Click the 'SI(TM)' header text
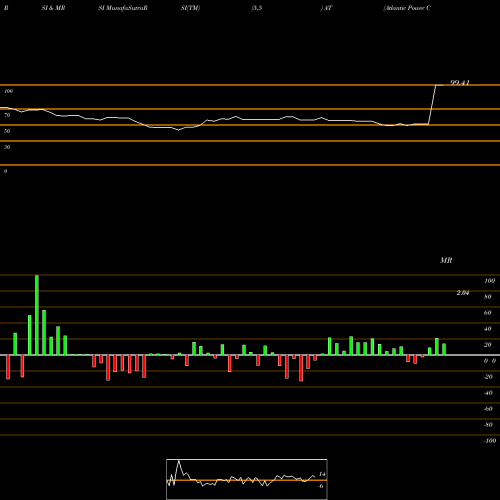This screenshot has width=500, height=500. (x=190, y=8)
